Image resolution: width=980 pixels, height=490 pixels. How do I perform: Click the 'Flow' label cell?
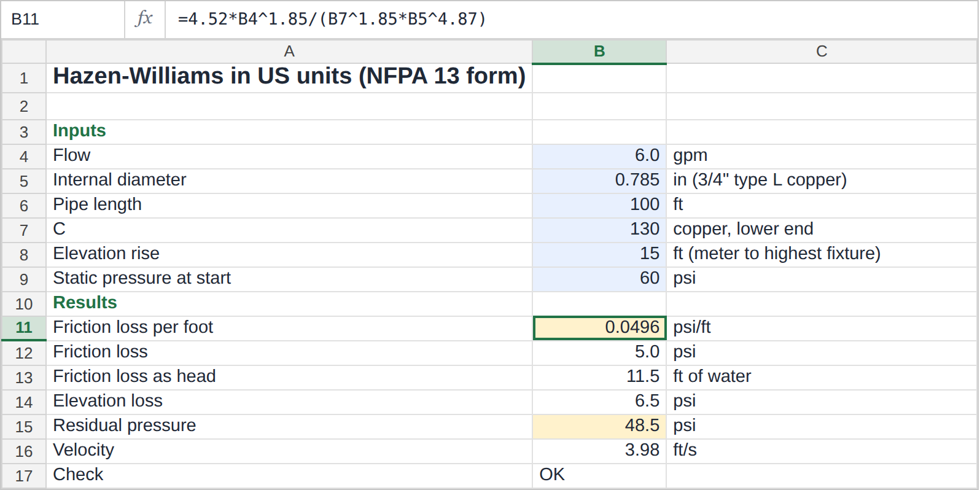(x=289, y=157)
